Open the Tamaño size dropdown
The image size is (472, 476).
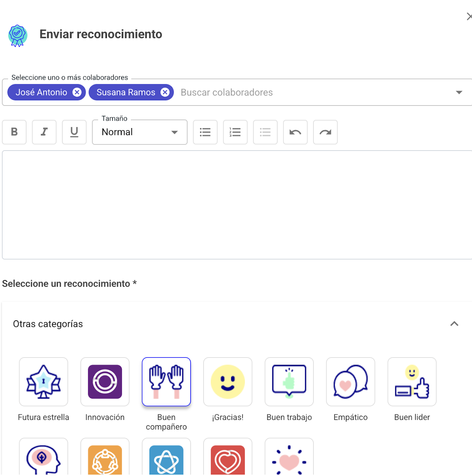tap(140, 132)
